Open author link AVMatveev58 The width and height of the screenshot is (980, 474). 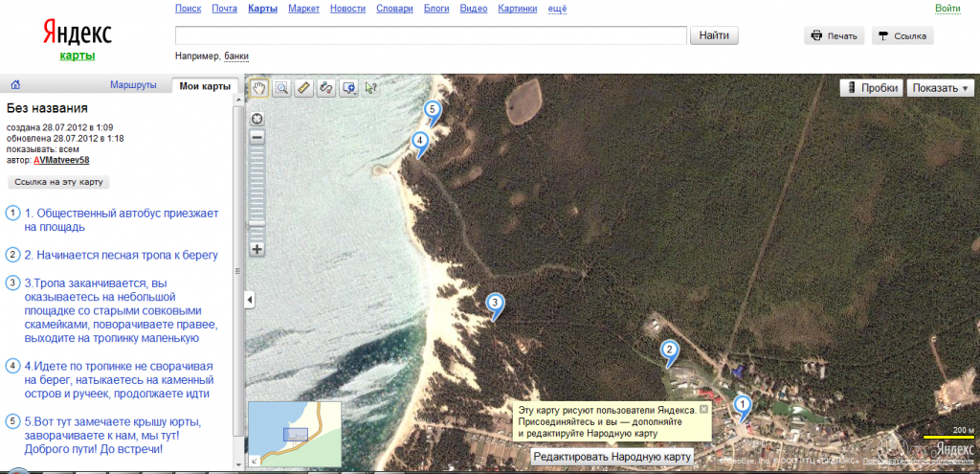(x=61, y=160)
